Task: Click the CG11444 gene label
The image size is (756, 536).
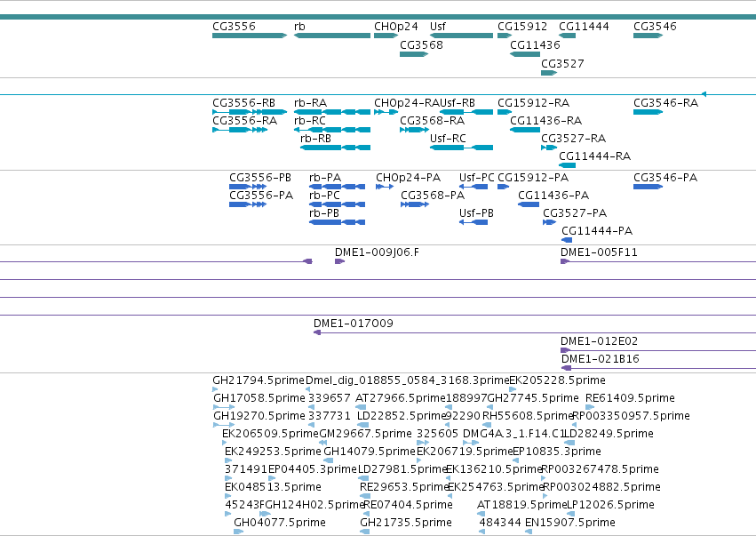Action: [x=584, y=27]
